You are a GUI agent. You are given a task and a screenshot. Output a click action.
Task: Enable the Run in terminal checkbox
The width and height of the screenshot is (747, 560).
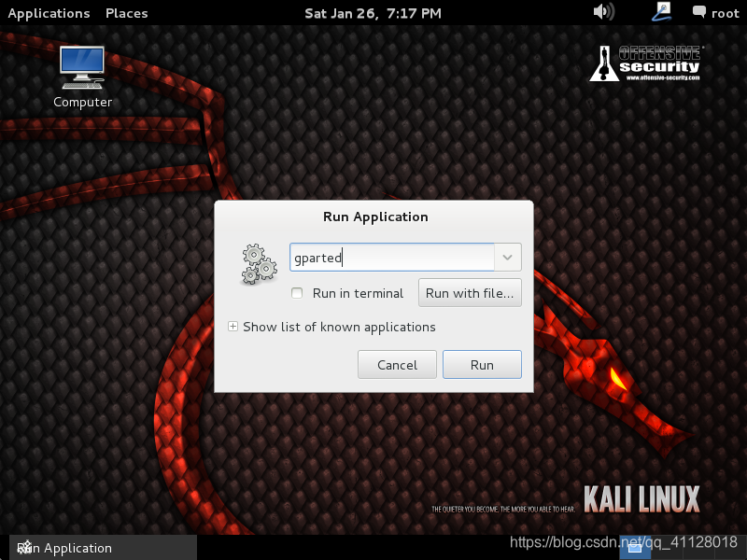click(x=297, y=293)
